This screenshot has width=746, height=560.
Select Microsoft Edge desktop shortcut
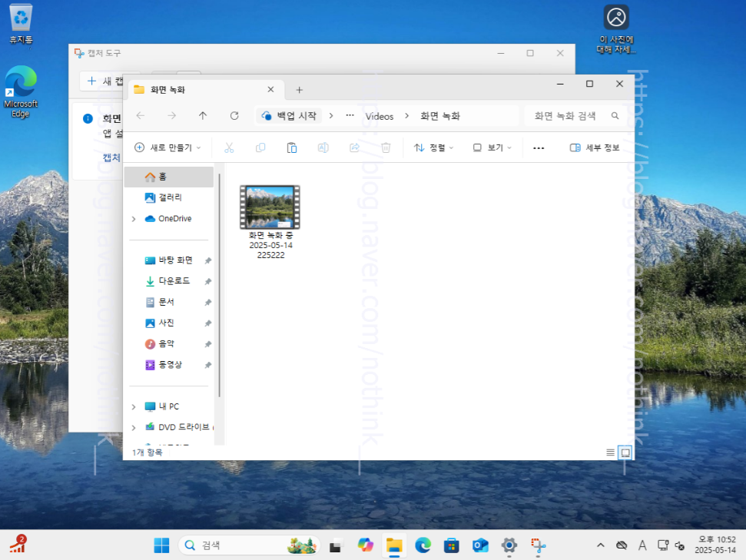click(21, 91)
